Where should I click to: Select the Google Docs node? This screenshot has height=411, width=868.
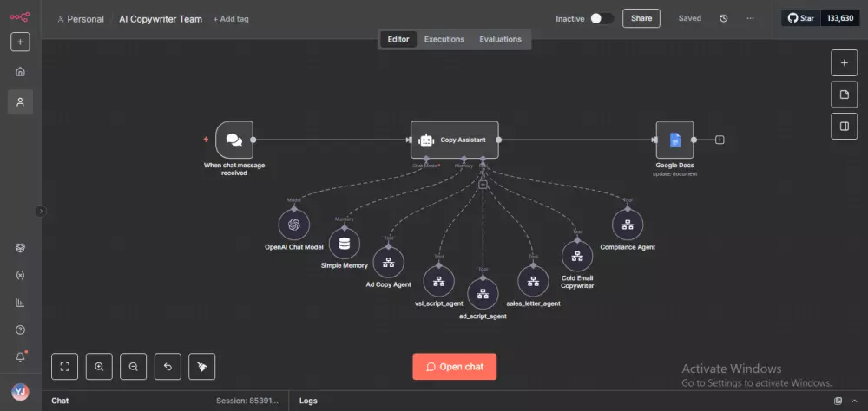tap(674, 140)
